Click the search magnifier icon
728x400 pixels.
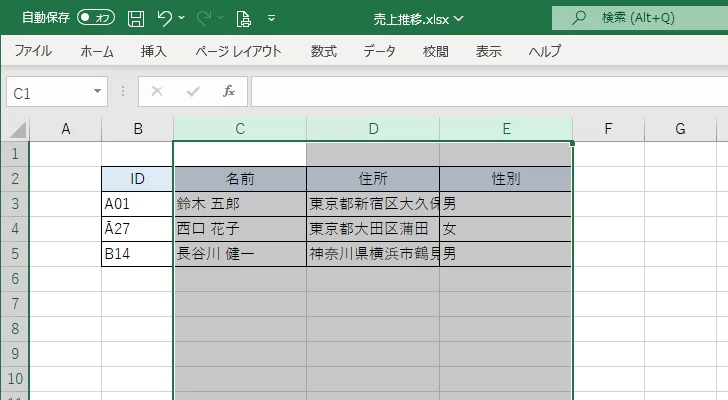point(578,18)
